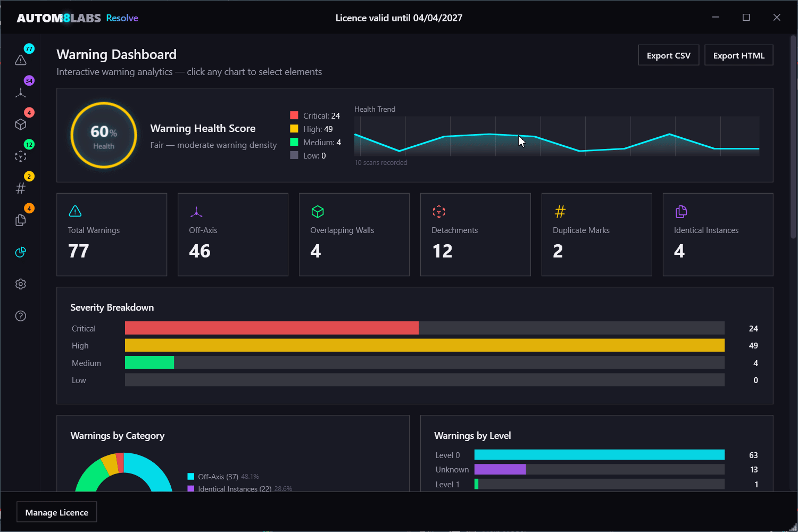The height and width of the screenshot is (532, 798).
Task: Open Identical Instances via the copy icon
Action: (x=20, y=220)
